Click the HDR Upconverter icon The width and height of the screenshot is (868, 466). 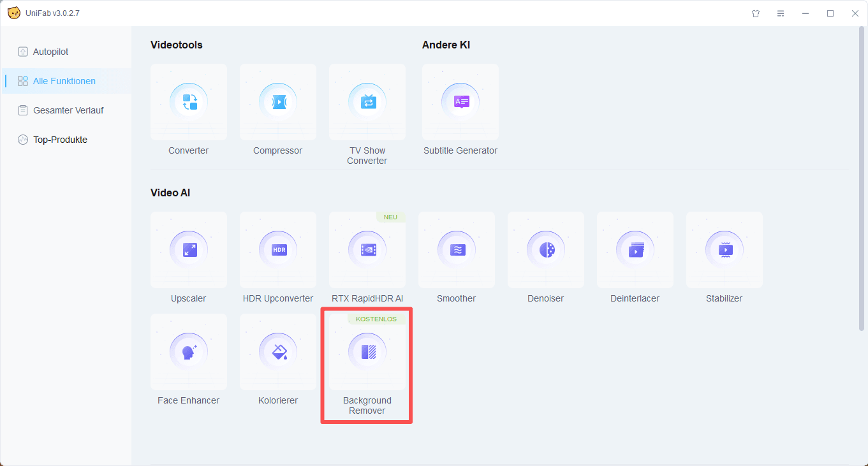[x=278, y=250]
